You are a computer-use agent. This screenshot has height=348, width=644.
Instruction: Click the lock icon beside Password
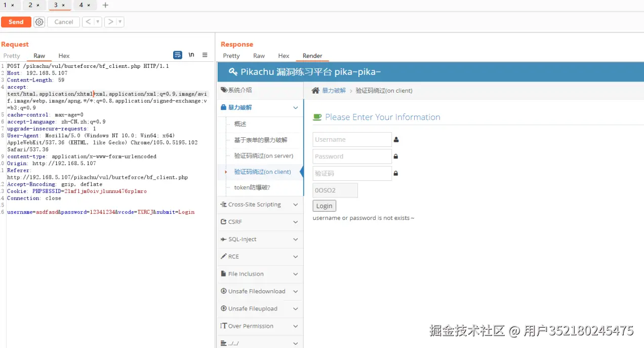[x=396, y=157]
